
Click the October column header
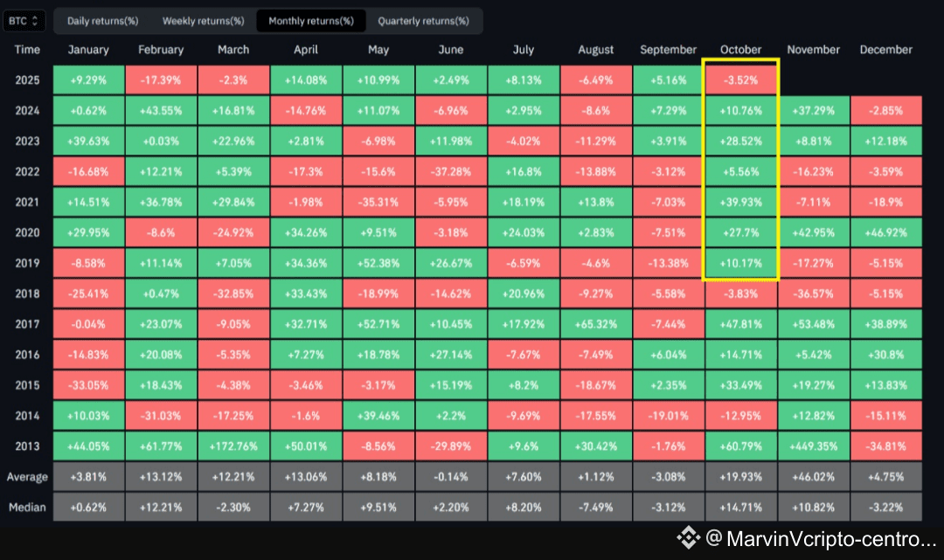coord(740,49)
